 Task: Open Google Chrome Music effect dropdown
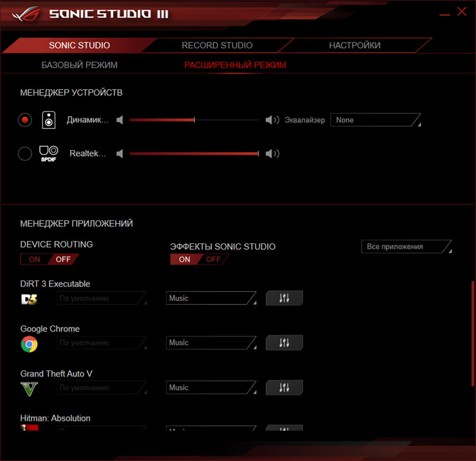pos(212,343)
